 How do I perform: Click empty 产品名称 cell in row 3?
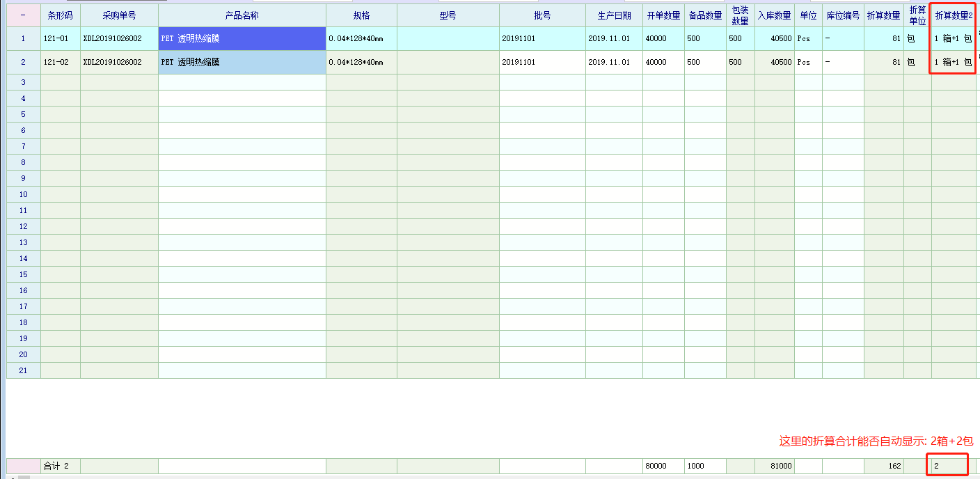[x=242, y=82]
